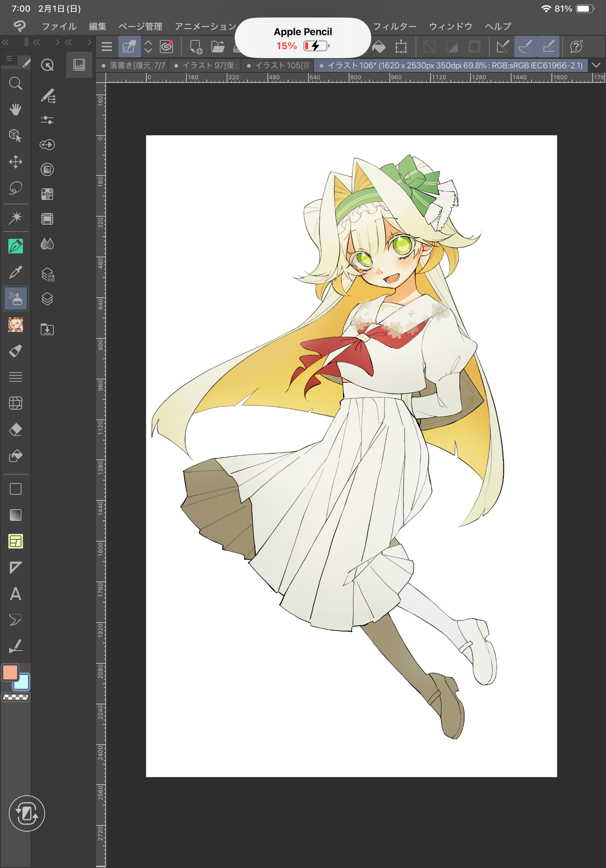This screenshot has width=606, height=868.
Task: Select the Move Layer tool
Action: [16, 162]
